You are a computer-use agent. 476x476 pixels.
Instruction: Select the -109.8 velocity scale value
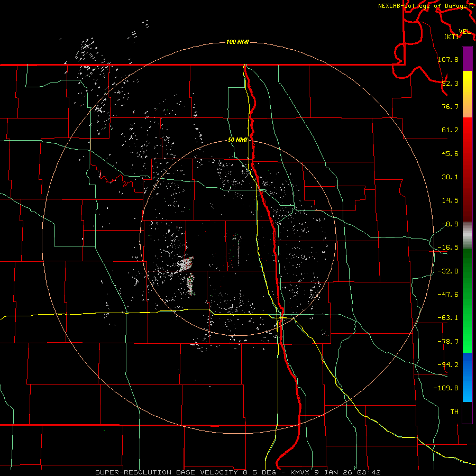pyautogui.click(x=446, y=388)
